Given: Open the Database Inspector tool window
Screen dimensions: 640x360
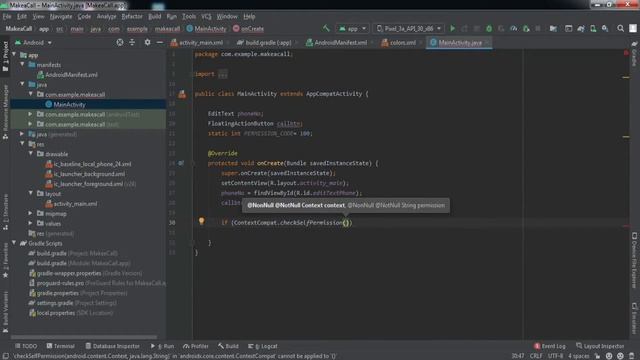Looking at the screenshot, I should coord(112,346).
